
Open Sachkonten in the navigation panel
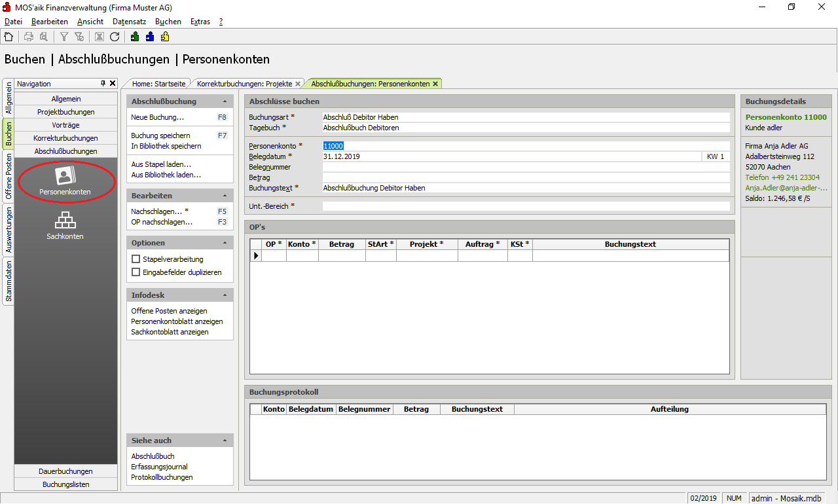[65, 225]
